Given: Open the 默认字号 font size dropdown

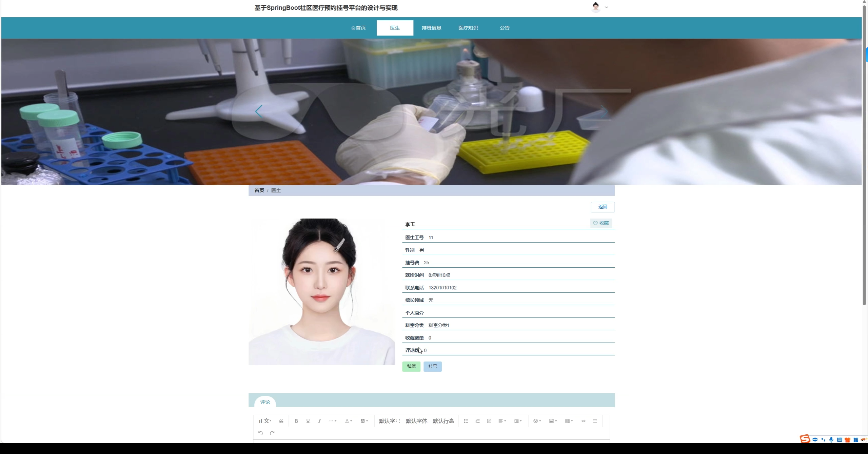Looking at the screenshot, I should pyautogui.click(x=389, y=421).
